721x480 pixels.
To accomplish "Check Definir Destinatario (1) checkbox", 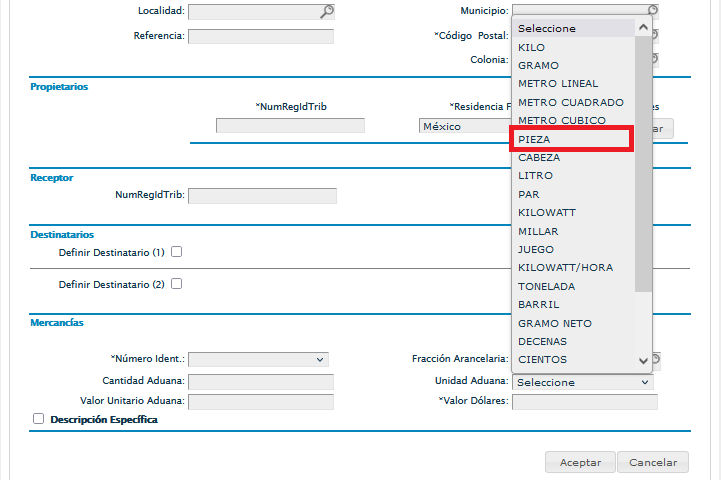I will point(176,252).
